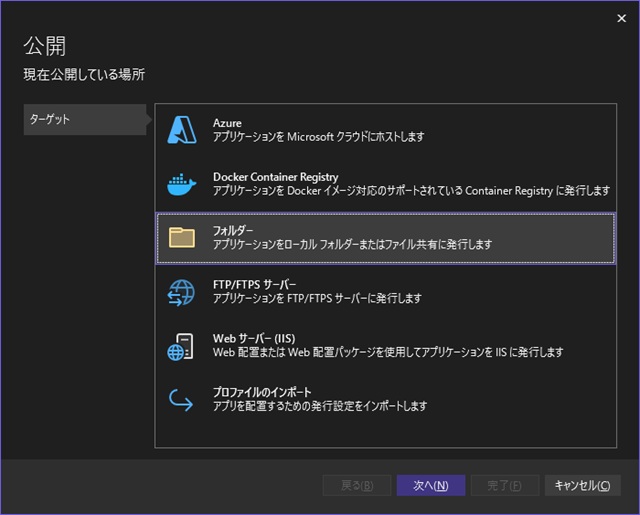Close the 公開 dialog with X

(621, 18)
